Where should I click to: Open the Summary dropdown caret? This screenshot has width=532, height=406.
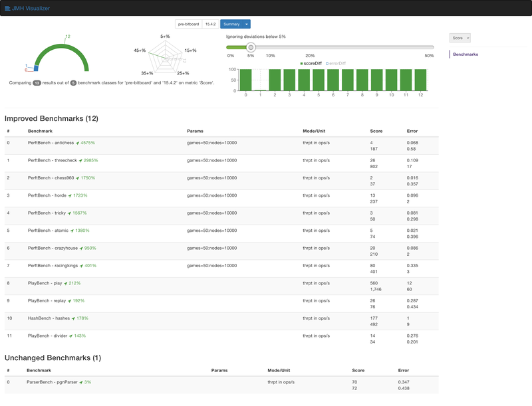point(247,24)
